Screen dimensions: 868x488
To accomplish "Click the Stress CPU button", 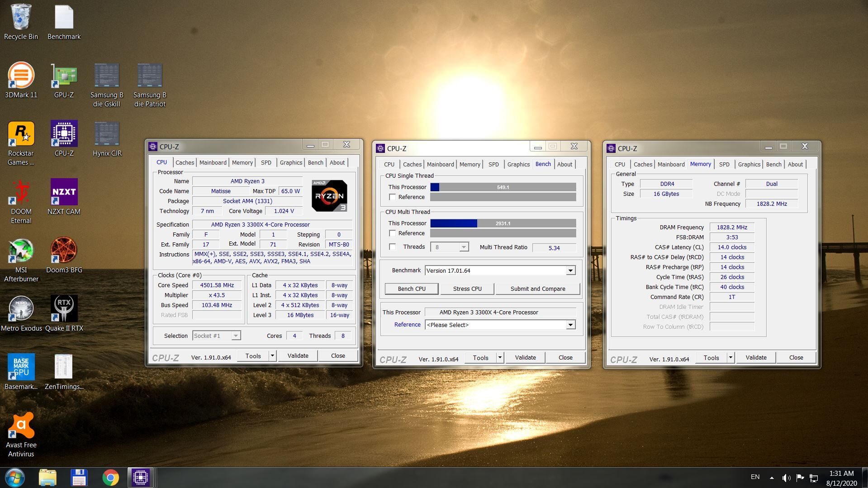I will [x=467, y=289].
